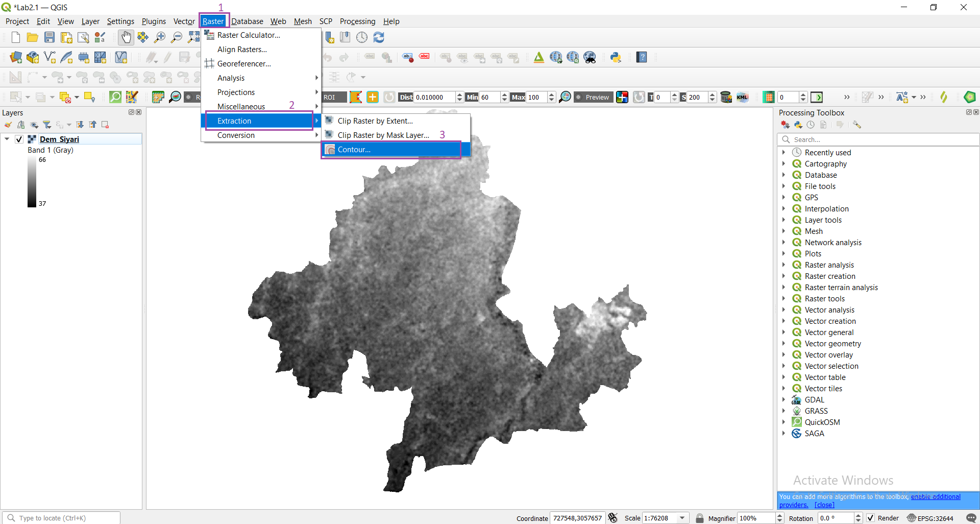This screenshot has width=980, height=524.
Task: Click the SCP KML export icon
Action: [x=743, y=97]
